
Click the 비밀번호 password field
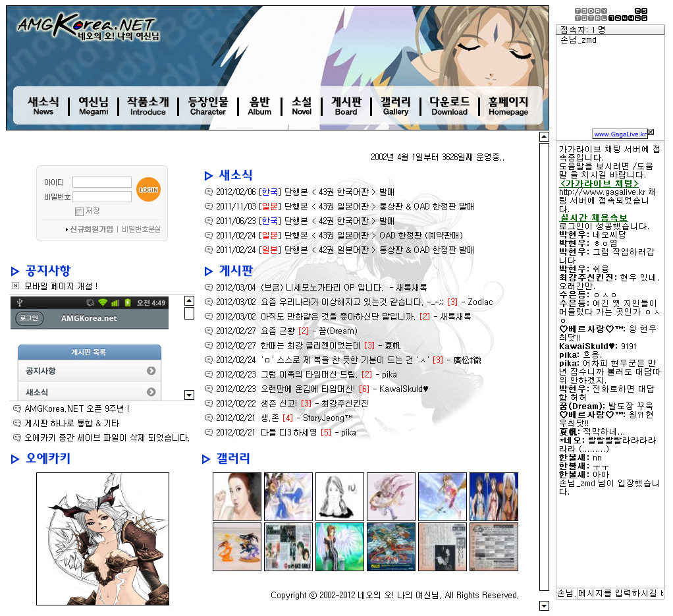click(102, 196)
